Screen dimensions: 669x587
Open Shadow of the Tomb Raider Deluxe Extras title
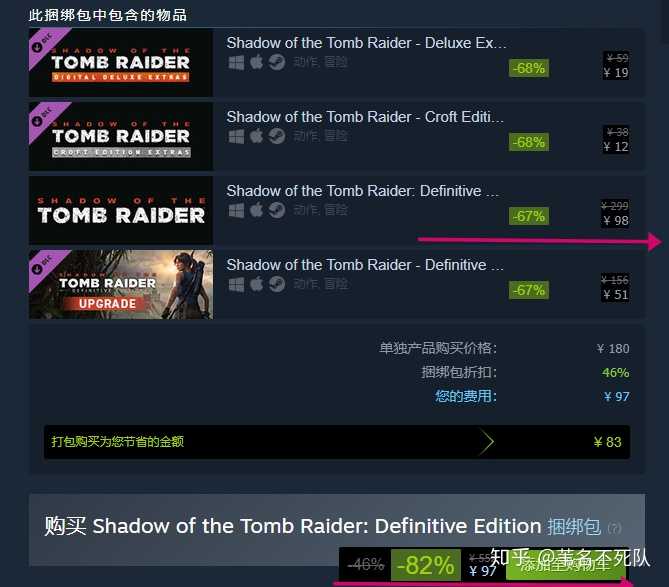click(x=366, y=43)
